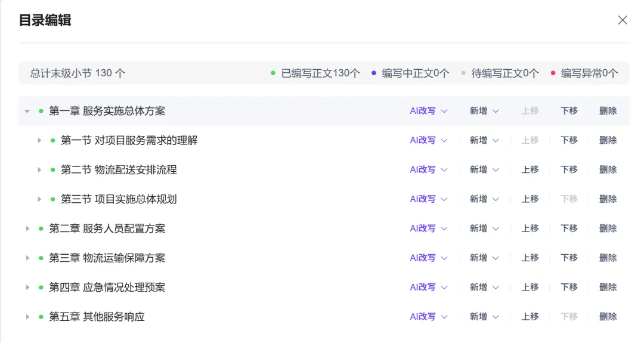Open 新增 dropdown for 第二节 物流配送安排流程
This screenshot has width=644, height=343.
484,170
